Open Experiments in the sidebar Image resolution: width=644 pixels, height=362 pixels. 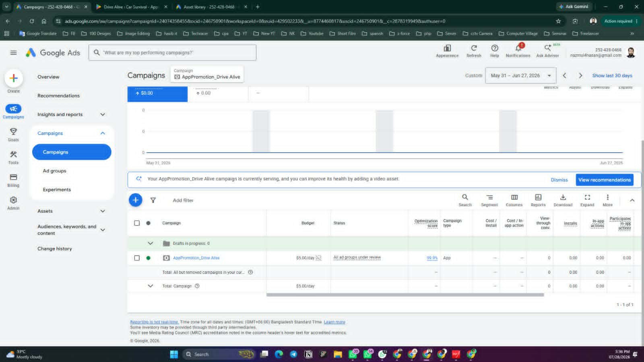(57, 190)
